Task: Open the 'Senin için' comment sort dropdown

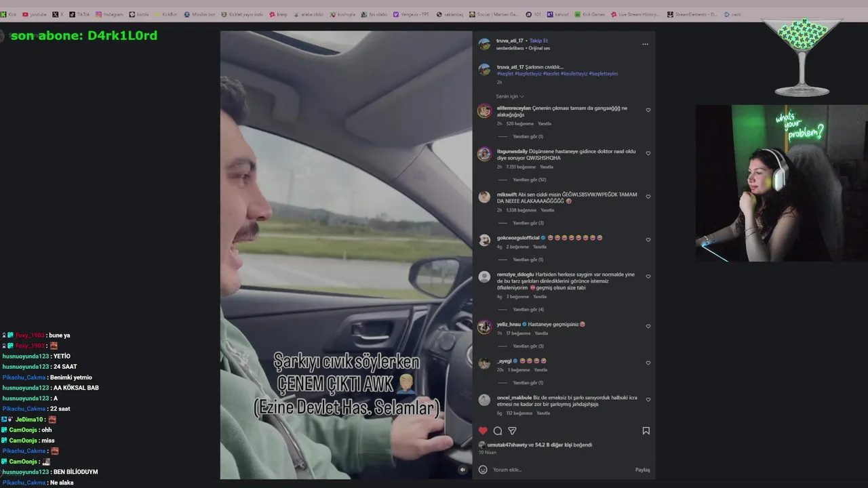Action: click(510, 96)
